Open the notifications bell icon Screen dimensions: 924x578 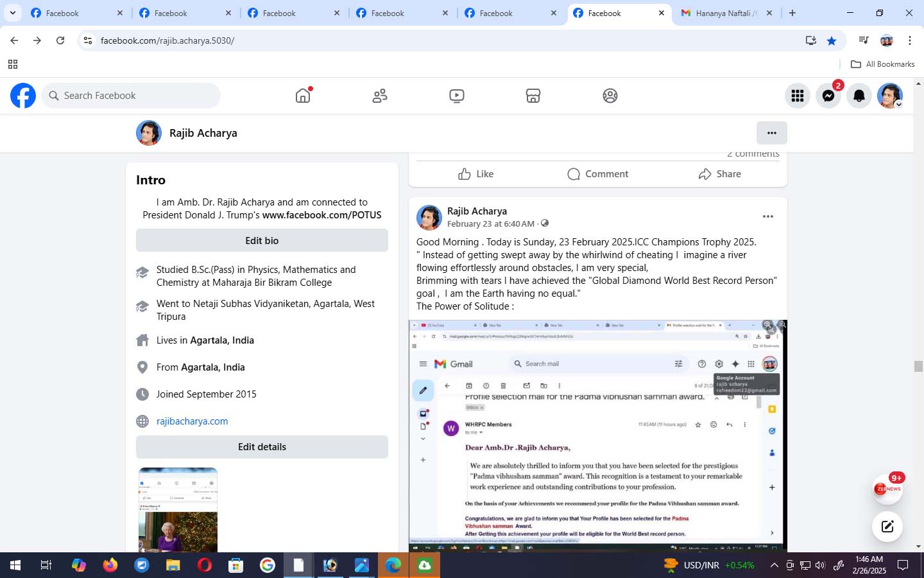859,96
